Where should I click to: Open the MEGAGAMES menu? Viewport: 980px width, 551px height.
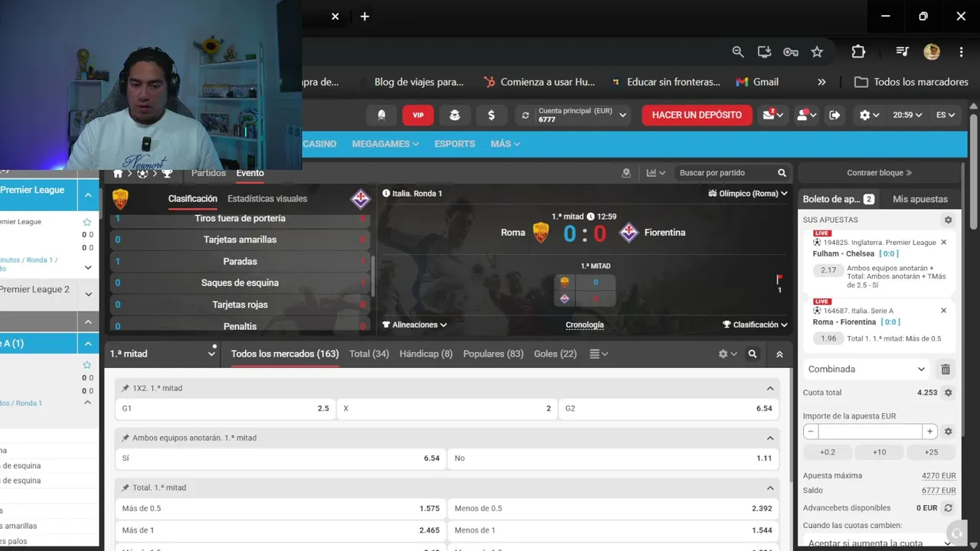coord(385,144)
